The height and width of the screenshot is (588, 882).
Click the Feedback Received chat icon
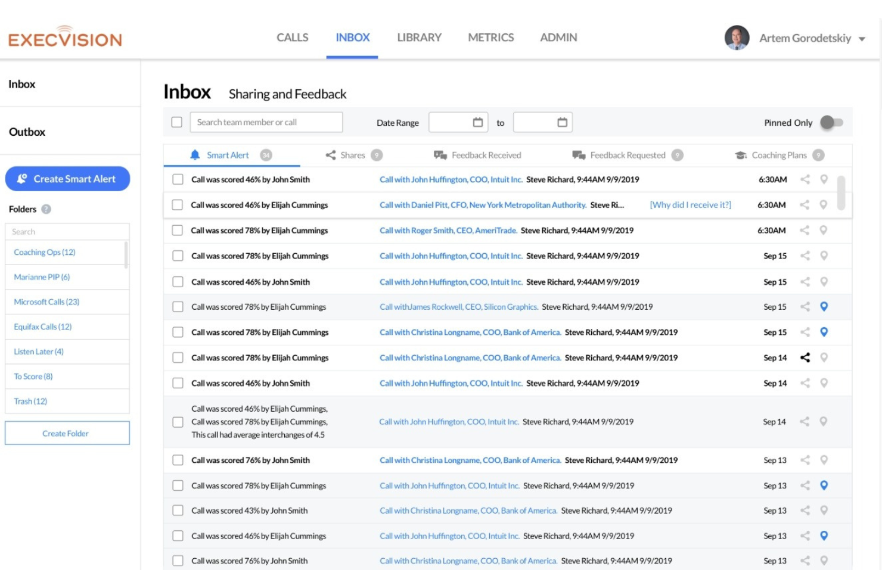tap(440, 155)
